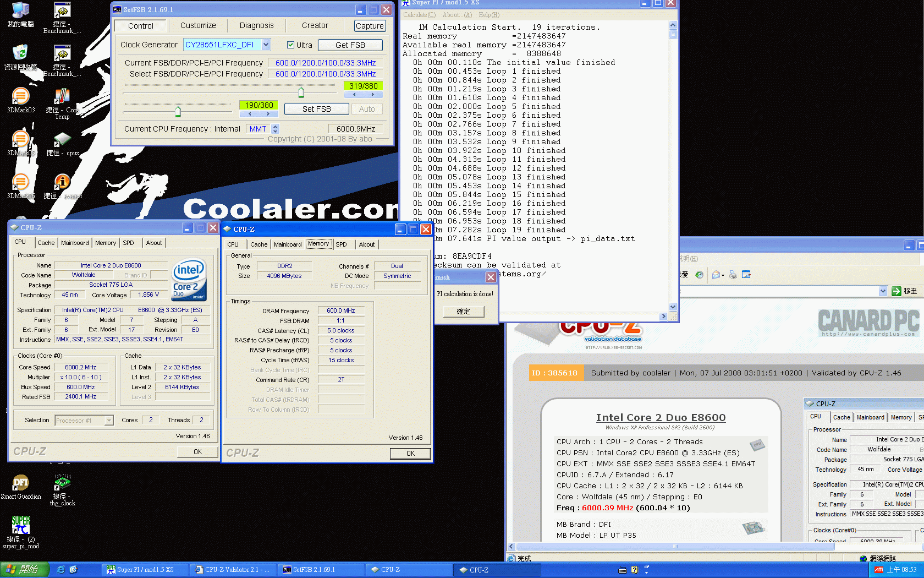Open Cache tab in validator CPU-Z image
Image resolution: width=924 pixels, height=578 pixels.
pyautogui.click(x=842, y=417)
